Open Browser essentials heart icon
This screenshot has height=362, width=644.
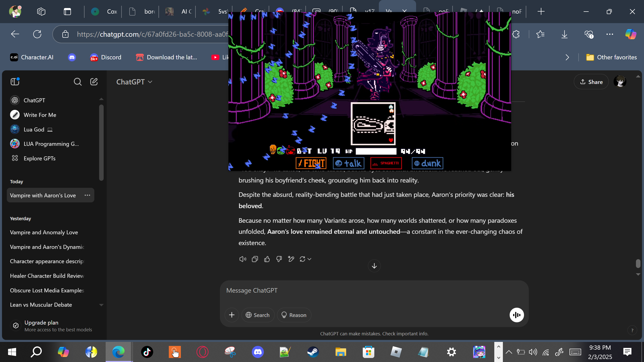[x=589, y=34]
